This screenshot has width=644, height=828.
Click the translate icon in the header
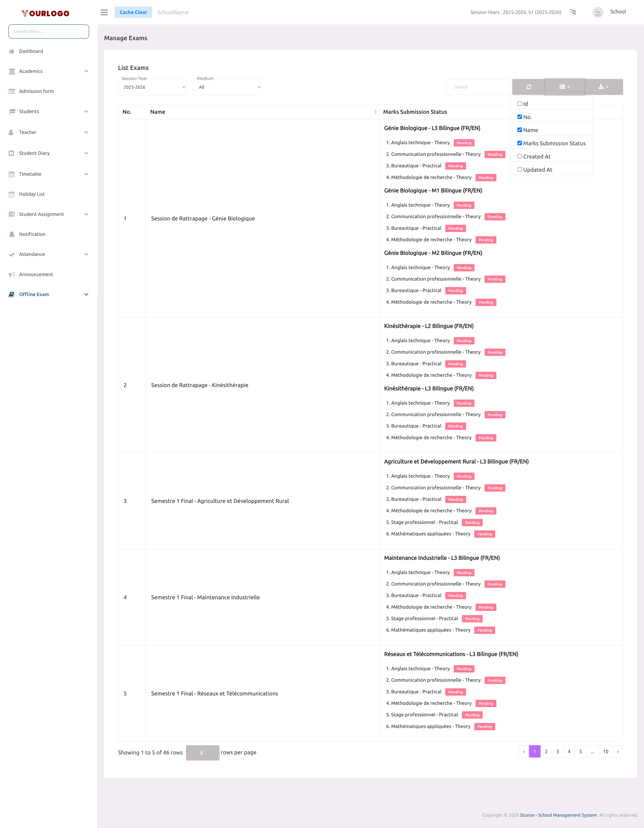pyautogui.click(x=573, y=12)
